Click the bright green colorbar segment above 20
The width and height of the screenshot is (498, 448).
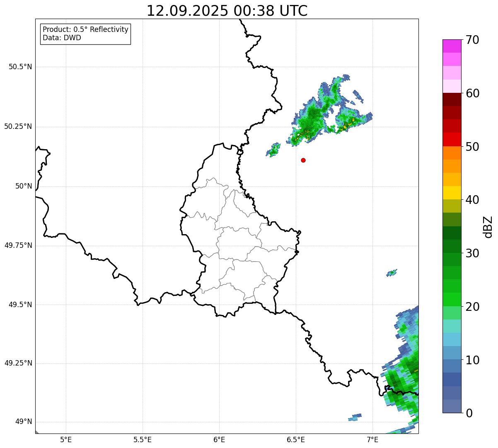452,300
